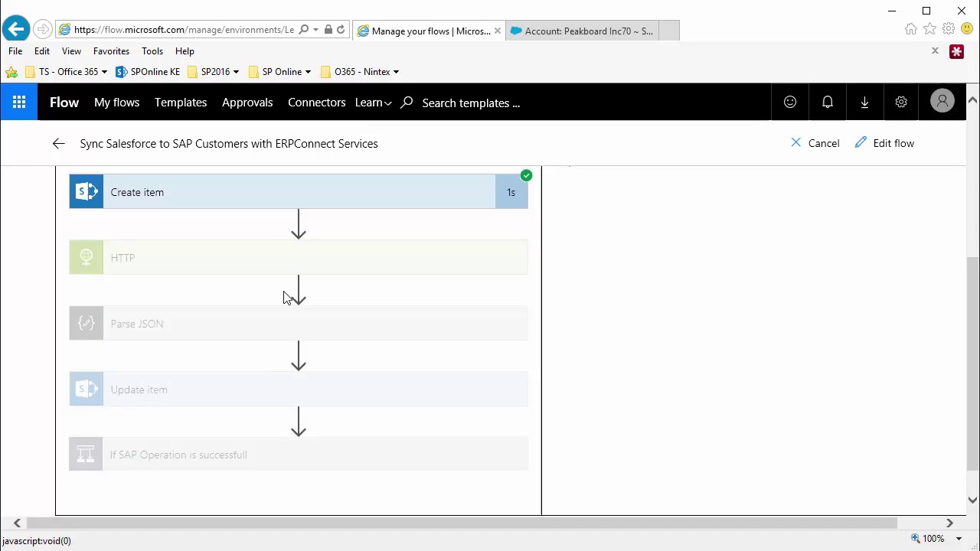This screenshot has height=551, width=980.
Task: Expand the O365 - Nintex favorites folder
Action: coord(360,72)
